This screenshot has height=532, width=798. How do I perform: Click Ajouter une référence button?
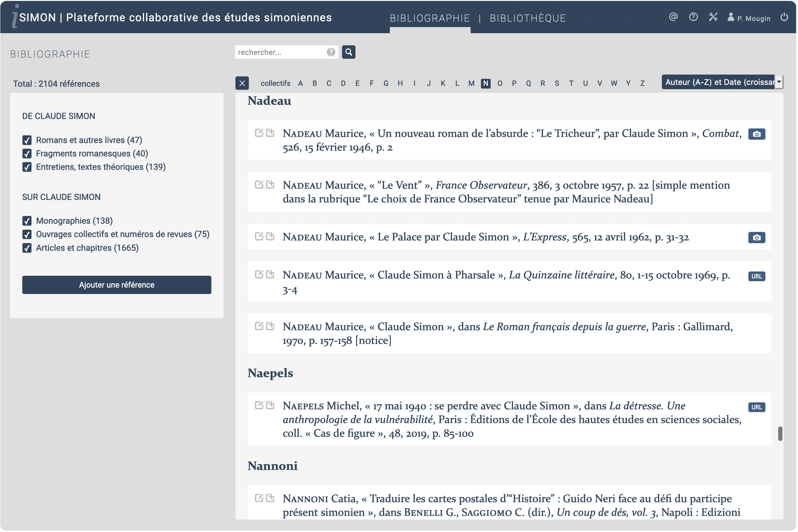pyautogui.click(x=117, y=285)
